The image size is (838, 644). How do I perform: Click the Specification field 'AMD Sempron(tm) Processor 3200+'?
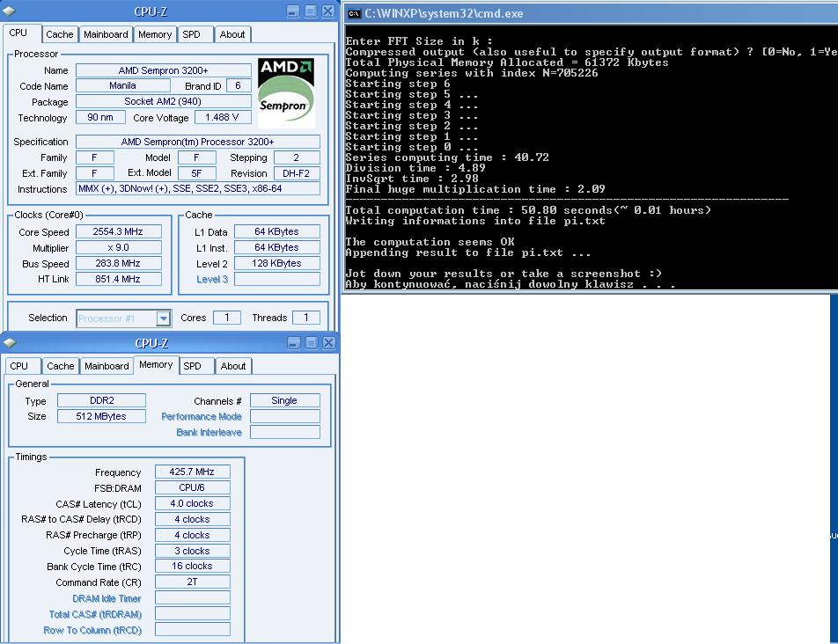tap(198, 142)
